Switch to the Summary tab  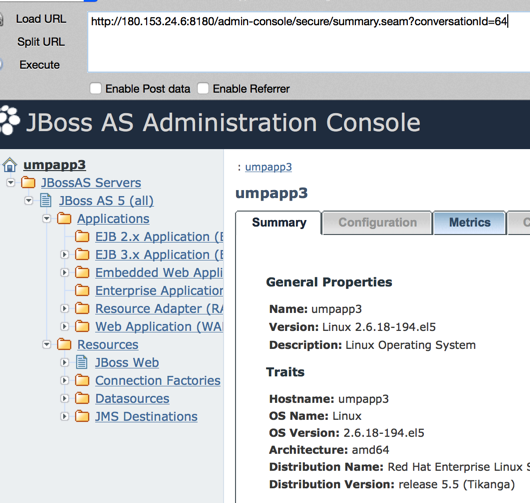(279, 222)
